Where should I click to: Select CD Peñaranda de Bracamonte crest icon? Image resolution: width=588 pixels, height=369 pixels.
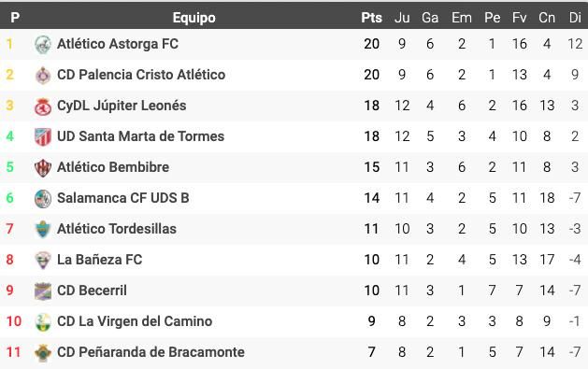click(x=43, y=353)
